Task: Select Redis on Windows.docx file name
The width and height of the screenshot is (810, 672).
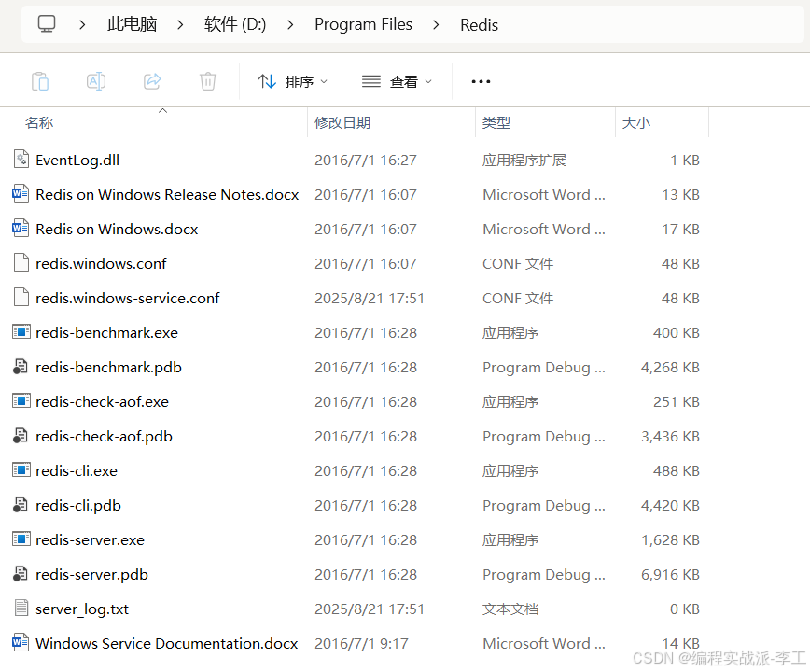Action: (117, 230)
